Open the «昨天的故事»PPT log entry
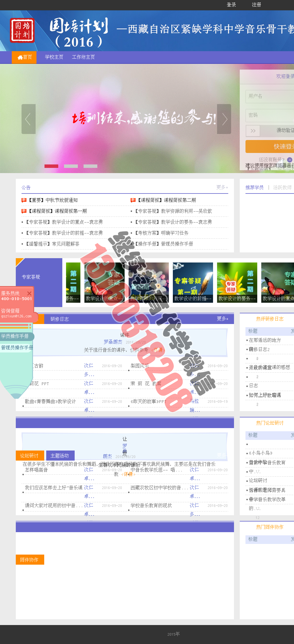The height and width of the screenshot is (644, 294). [148, 402]
